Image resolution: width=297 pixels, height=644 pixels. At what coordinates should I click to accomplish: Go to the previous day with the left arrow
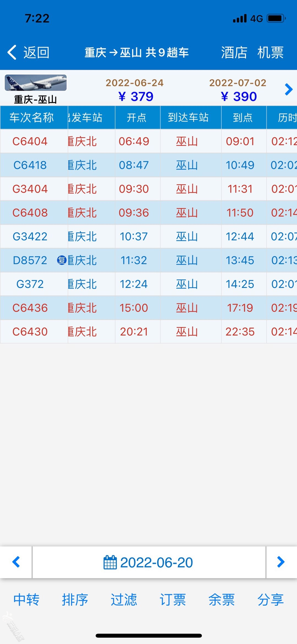tap(16, 562)
